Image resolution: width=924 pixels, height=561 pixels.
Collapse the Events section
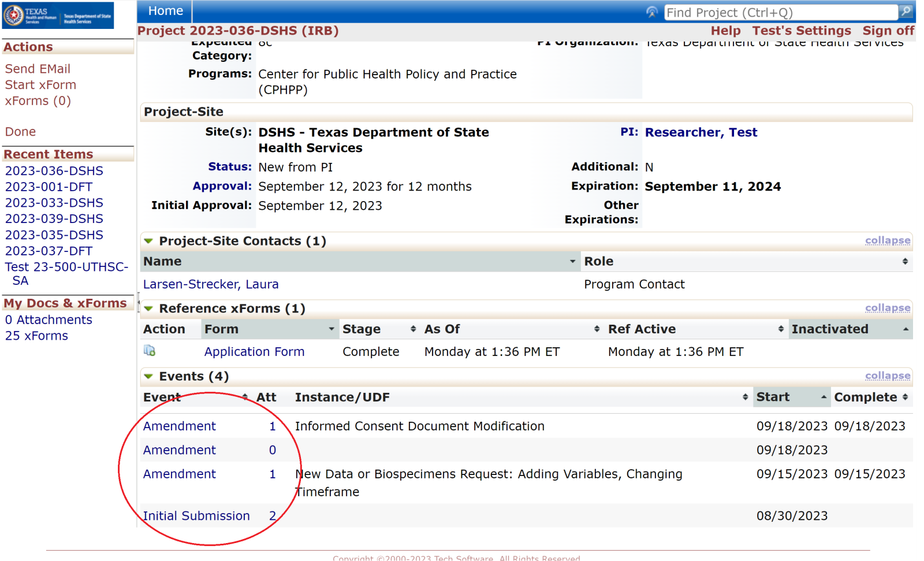(888, 376)
